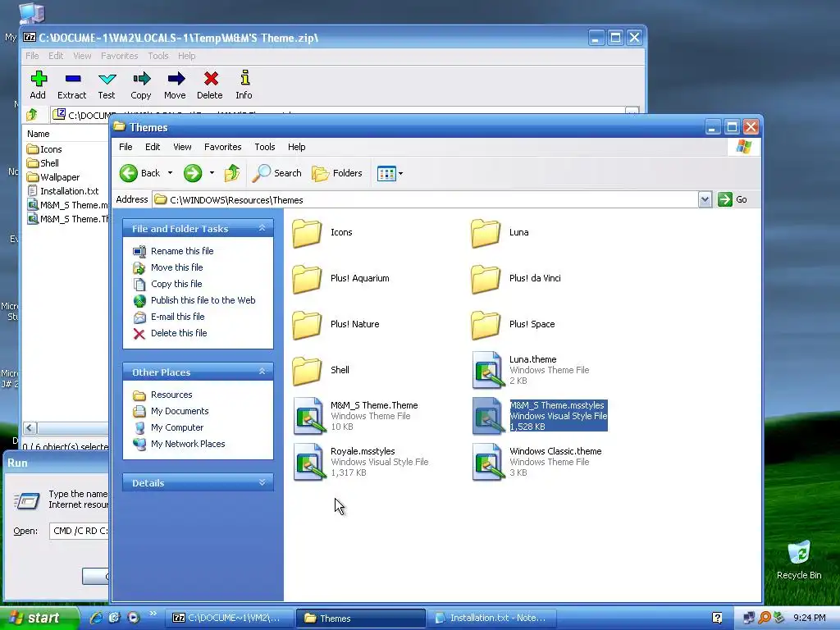Select the Luna.theme file

531,370
